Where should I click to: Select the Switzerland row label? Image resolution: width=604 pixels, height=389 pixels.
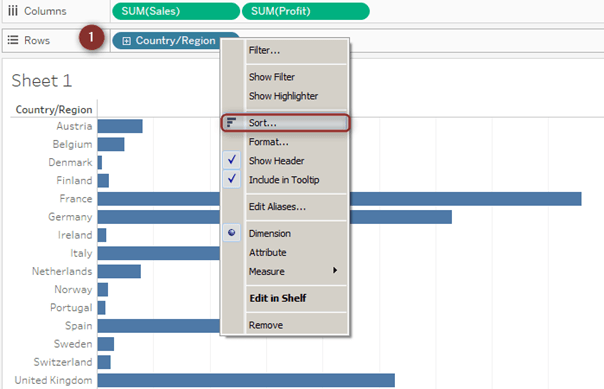63,362
